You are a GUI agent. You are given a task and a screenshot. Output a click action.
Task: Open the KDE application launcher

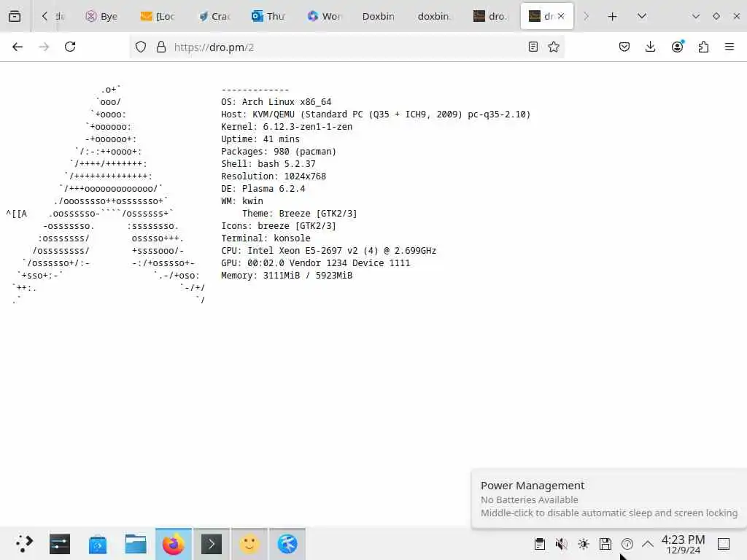click(x=24, y=544)
